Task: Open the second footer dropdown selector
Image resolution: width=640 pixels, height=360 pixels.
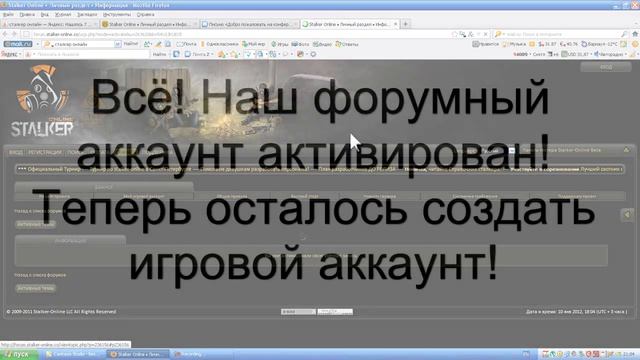Action: coord(335,312)
